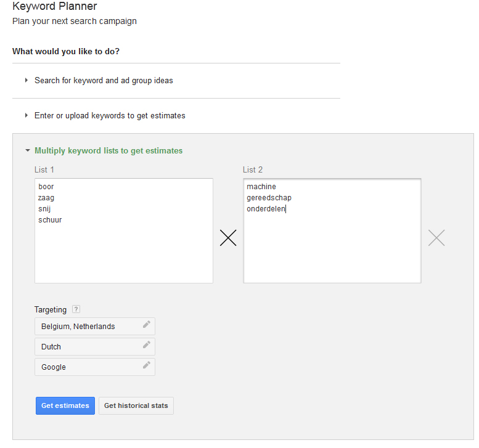Expand the arrow for Enter or upload keywords
This screenshot has height=448, width=479.
[x=27, y=115]
